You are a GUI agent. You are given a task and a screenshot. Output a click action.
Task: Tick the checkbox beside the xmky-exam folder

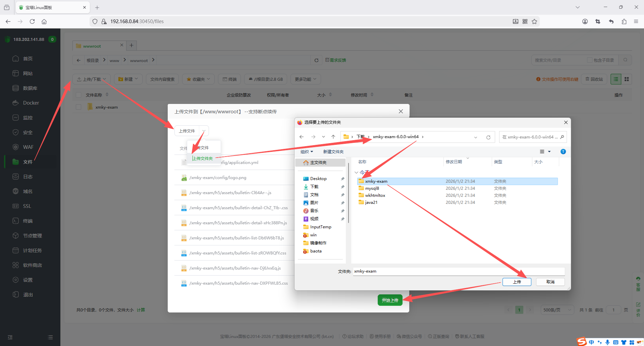[78, 107]
